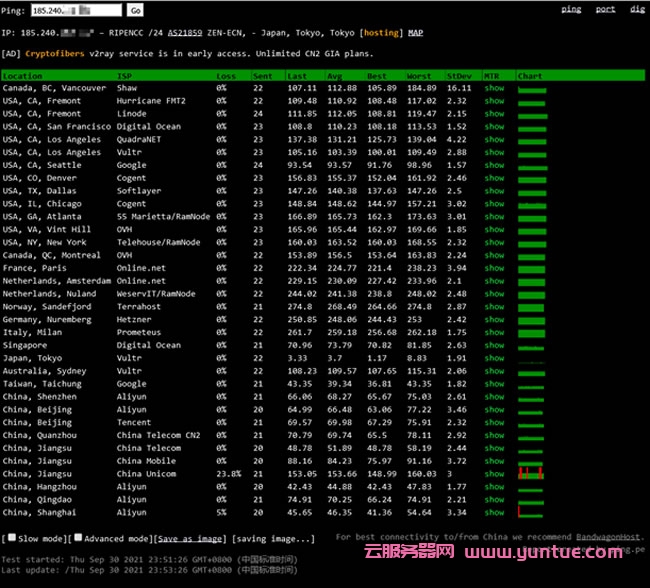
Task: Click the Norway Sandefjord latency chart
Action: click(531, 308)
